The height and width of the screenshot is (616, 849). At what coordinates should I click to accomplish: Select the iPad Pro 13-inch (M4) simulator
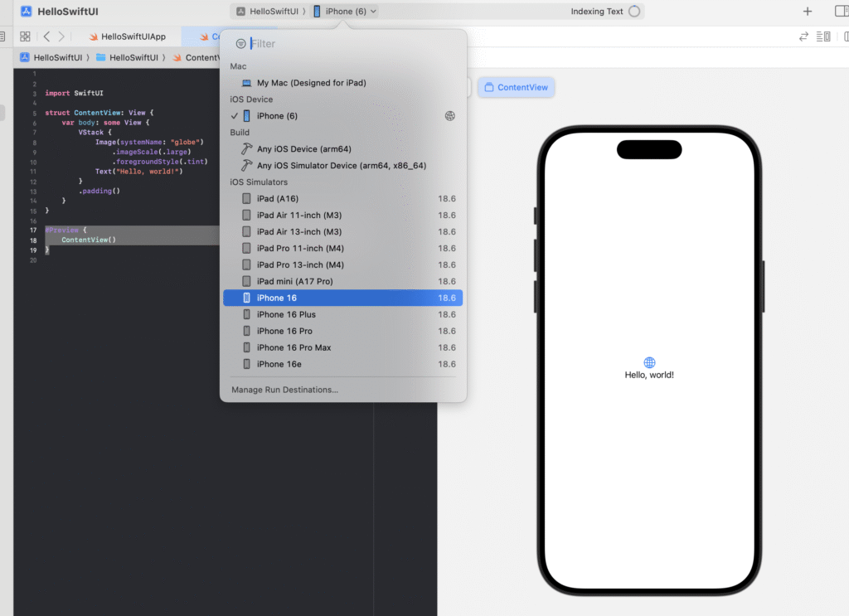point(342,264)
